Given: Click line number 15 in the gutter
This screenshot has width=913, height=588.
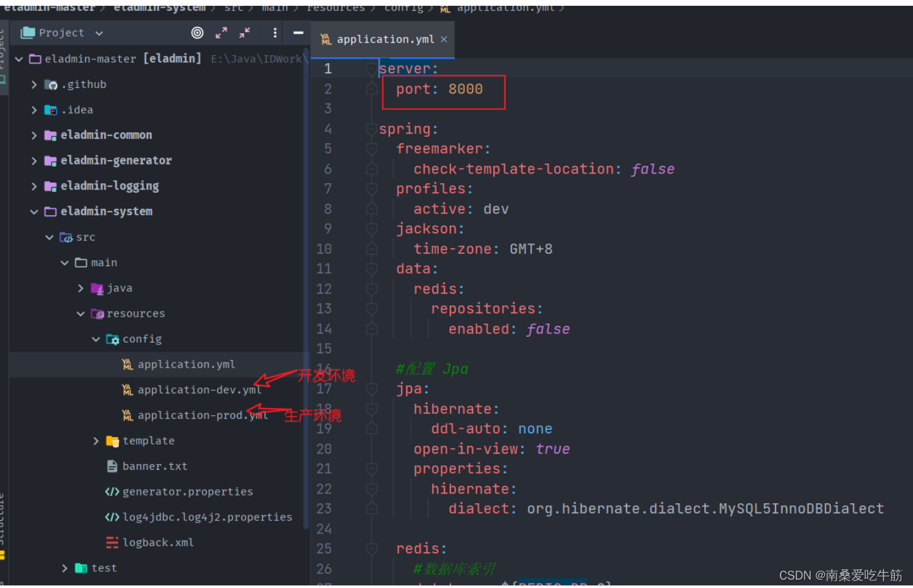Looking at the screenshot, I should pos(324,349).
